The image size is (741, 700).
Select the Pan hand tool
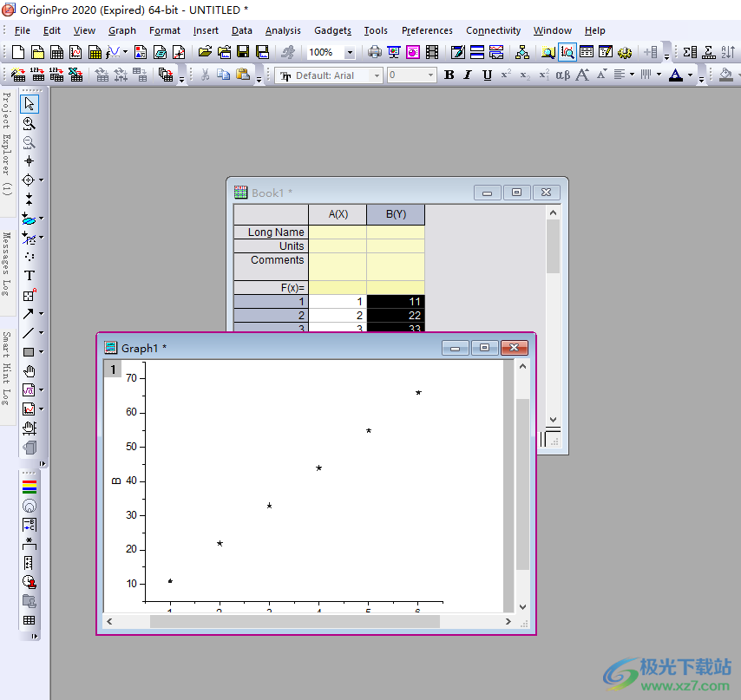(30, 371)
